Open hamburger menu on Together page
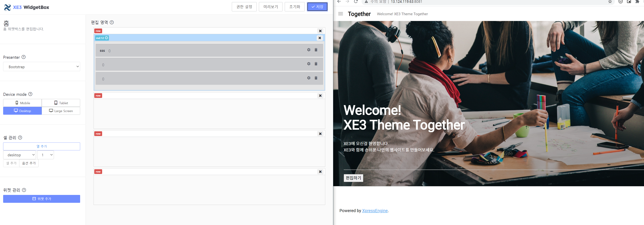The height and width of the screenshot is (225, 644). click(340, 14)
